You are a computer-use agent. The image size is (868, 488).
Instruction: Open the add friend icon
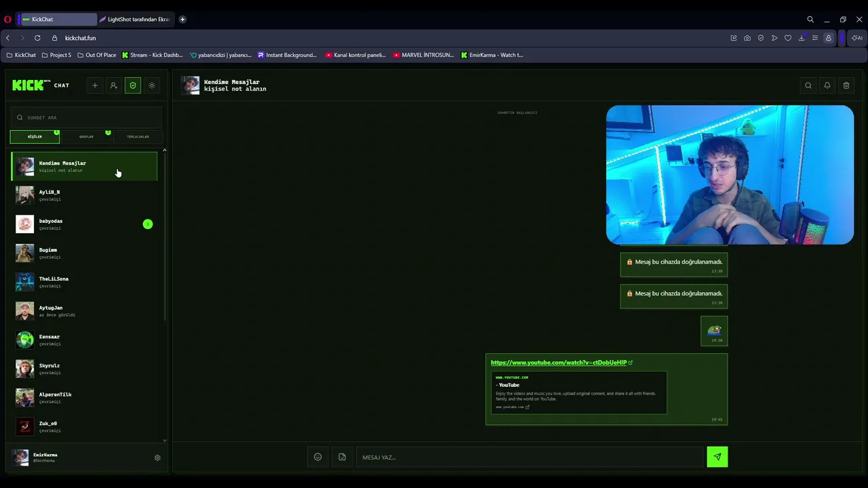point(114,85)
